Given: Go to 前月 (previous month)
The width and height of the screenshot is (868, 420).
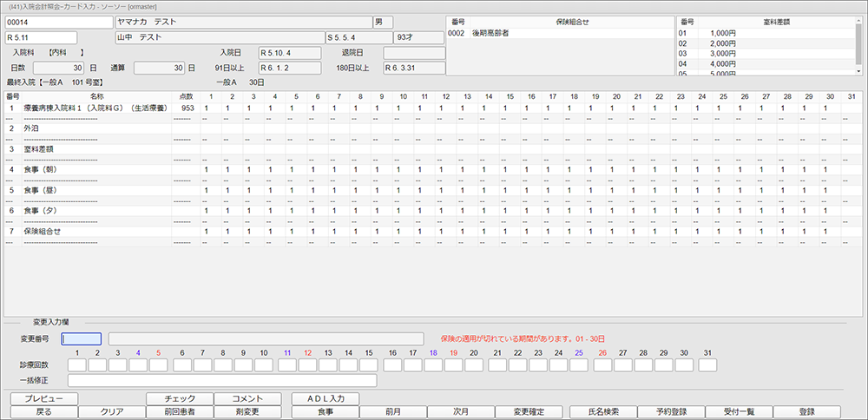Looking at the screenshot, I should click(x=392, y=412).
